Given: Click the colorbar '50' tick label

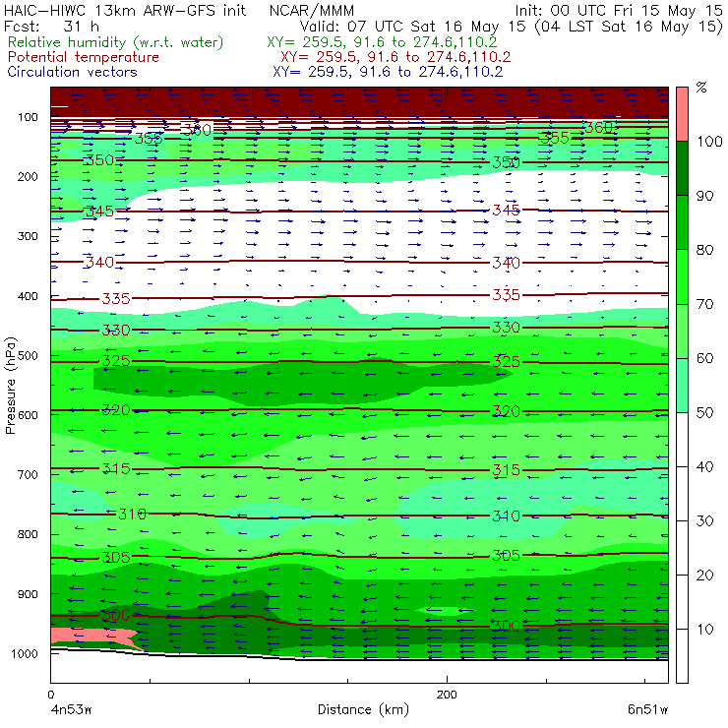Looking at the screenshot, I should pyautogui.click(x=704, y=412).
